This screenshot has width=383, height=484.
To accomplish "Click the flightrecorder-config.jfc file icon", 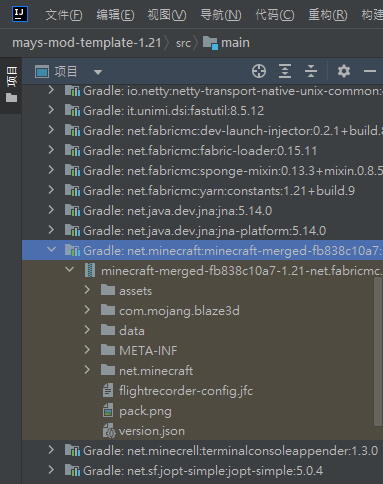I will coord(108,390).
